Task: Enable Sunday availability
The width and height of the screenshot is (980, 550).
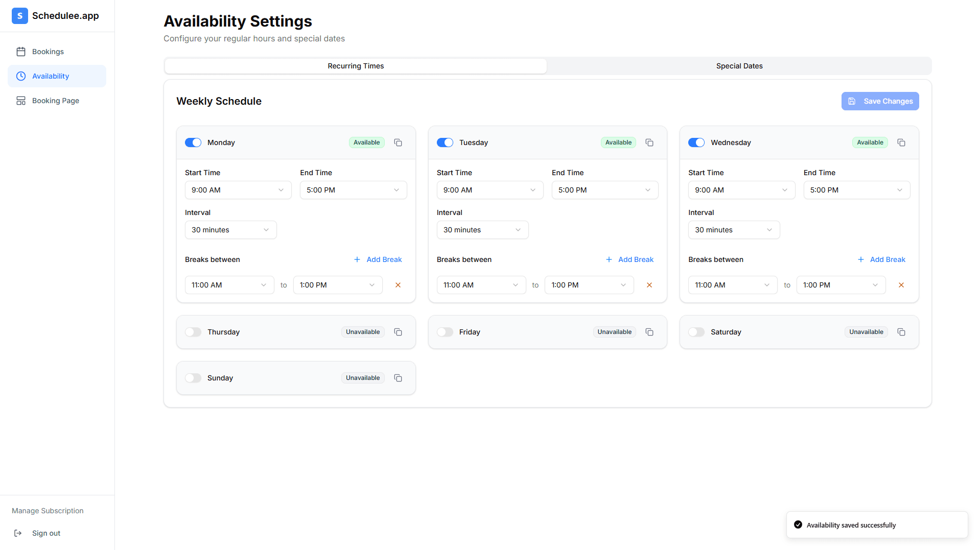Action: tap(193, 378)
